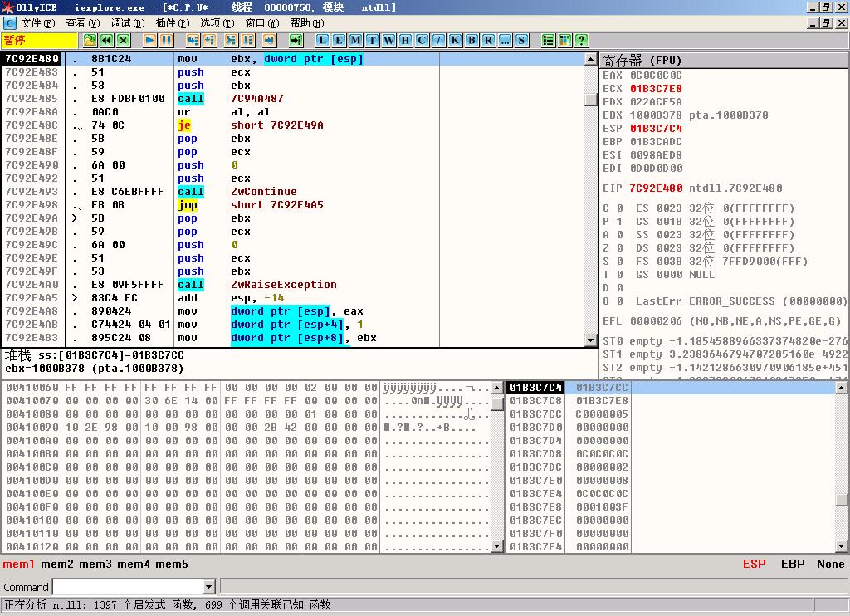Viewport: 850px width, 616px height.
Task: Open Source window with S button
Action: (x=521, y=40)
